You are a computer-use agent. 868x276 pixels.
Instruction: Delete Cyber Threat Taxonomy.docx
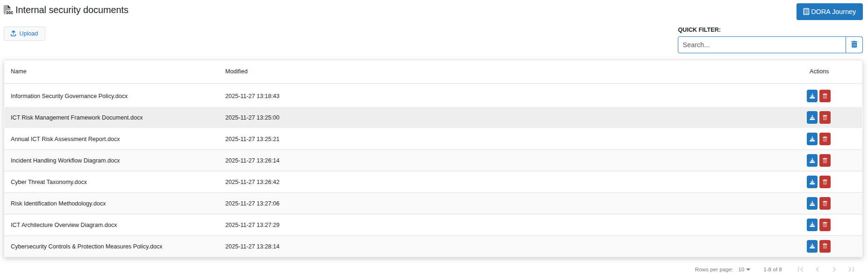(x=825, y=182)
